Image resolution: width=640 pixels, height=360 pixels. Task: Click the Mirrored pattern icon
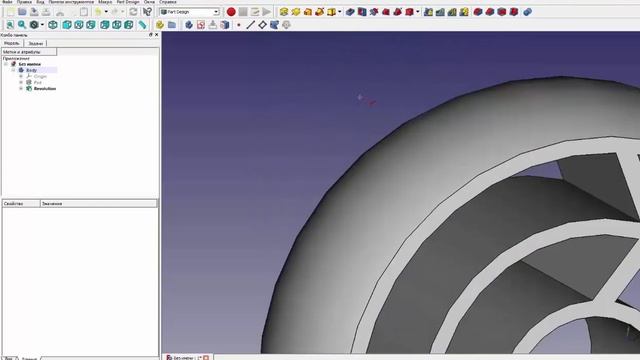click(x=428, y=12)
